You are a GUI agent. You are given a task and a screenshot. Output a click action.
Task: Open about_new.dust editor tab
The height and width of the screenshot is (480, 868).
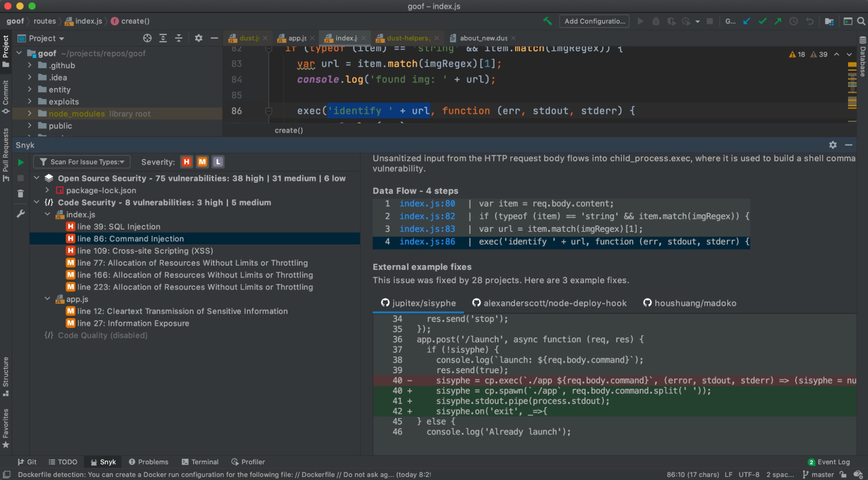483,38
